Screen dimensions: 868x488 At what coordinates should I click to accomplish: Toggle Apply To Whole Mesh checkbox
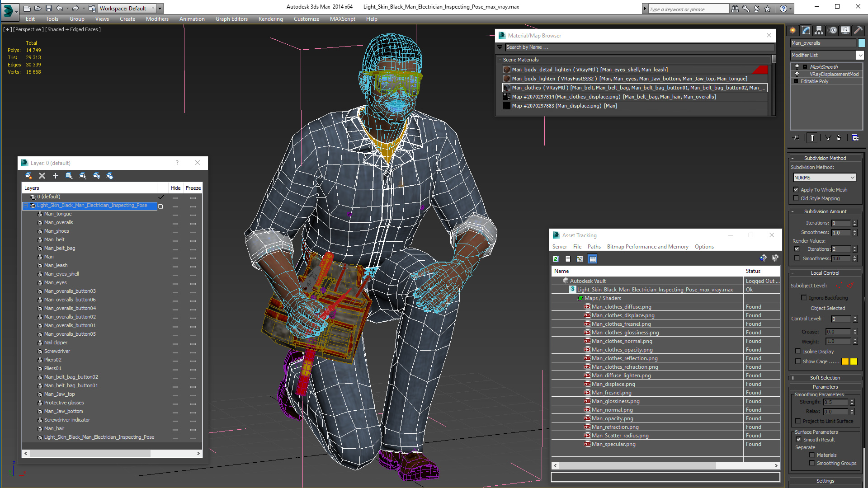796,190
